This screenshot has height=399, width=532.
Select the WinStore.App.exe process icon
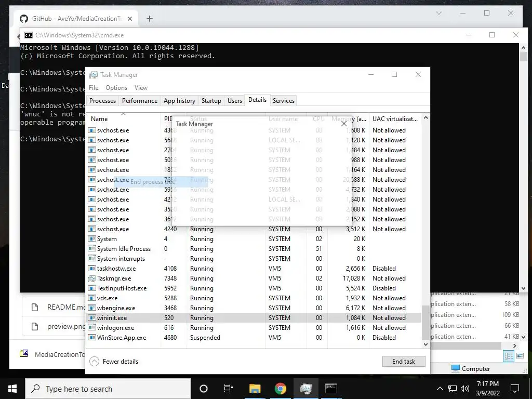point(91,338)
